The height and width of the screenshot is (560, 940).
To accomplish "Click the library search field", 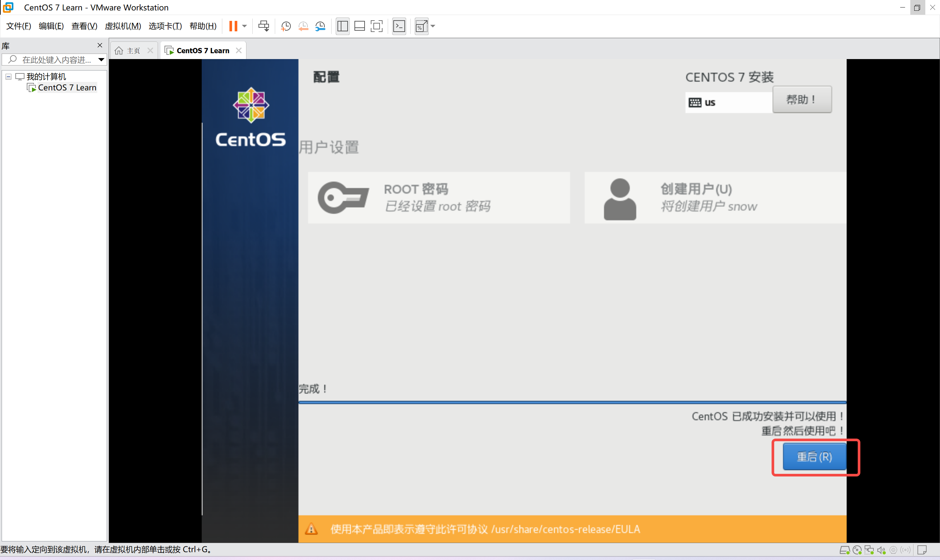I will (54, 60).
